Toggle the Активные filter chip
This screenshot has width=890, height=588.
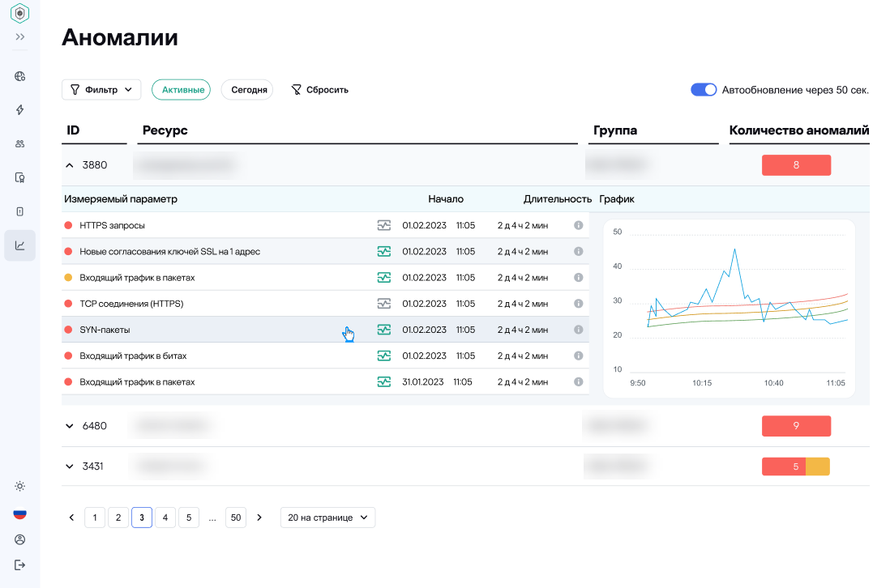click(181, 90)
